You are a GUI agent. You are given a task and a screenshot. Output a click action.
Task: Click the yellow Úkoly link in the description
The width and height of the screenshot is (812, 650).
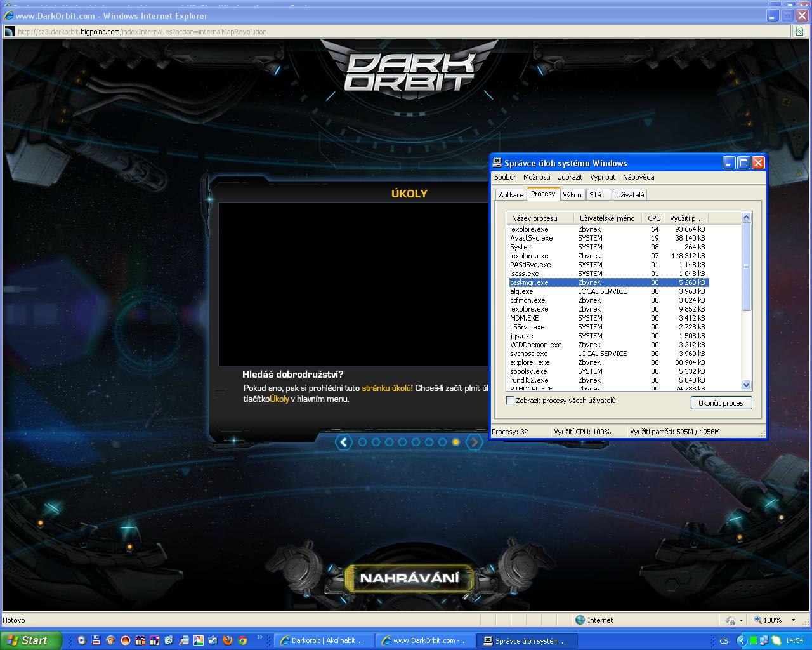pyautogui.click(x=279, y=399)
